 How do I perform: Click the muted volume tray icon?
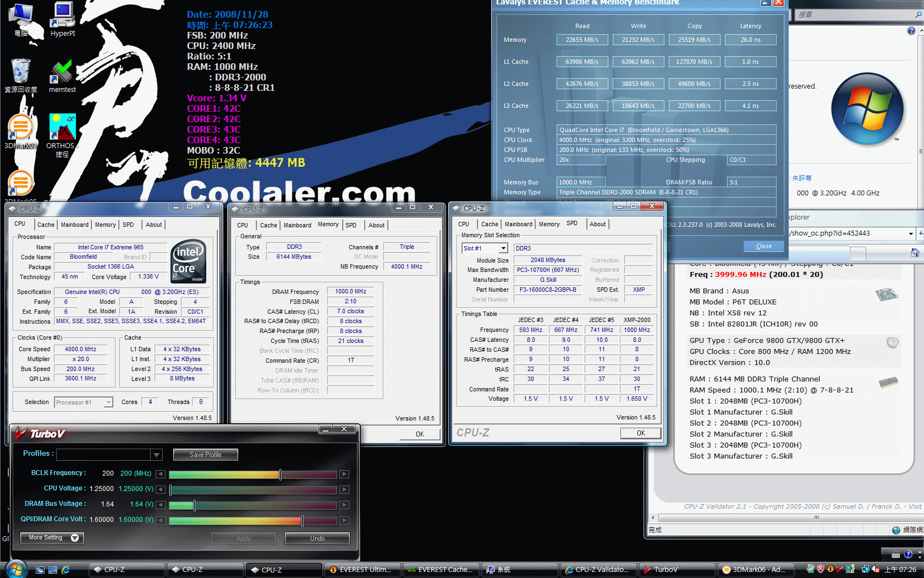pos(876,569)
